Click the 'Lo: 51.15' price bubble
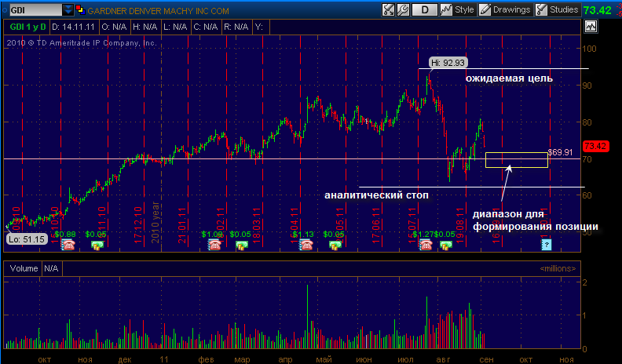The width and height of the screenshot is (622, 364). 27,238
